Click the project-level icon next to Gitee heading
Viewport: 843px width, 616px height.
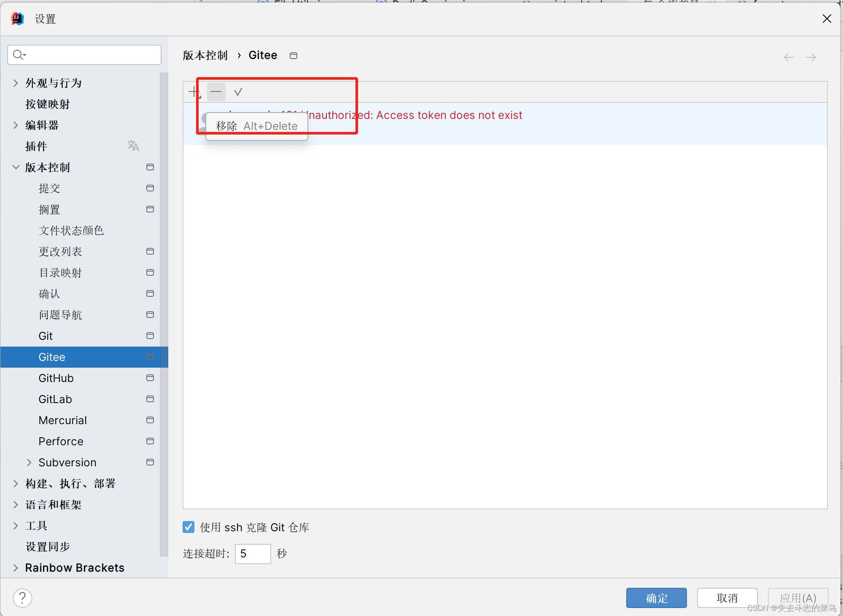click(294, 56)
